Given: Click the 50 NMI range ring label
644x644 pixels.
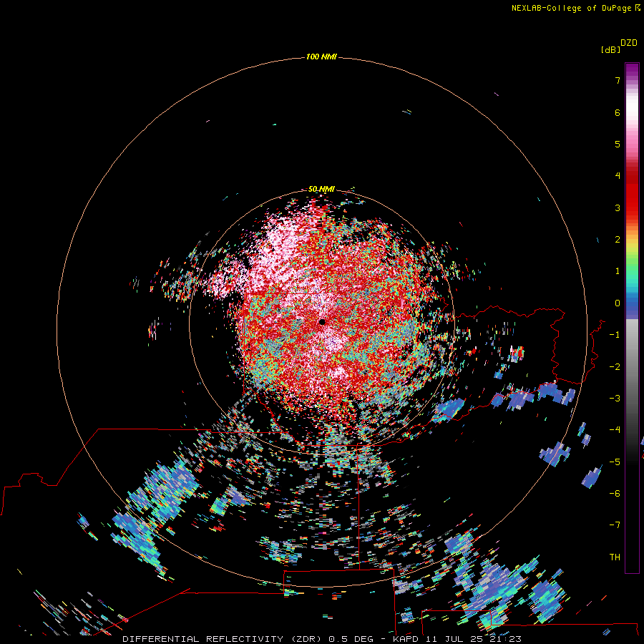Looking at the screenshot, I should (x=321, y=189).
